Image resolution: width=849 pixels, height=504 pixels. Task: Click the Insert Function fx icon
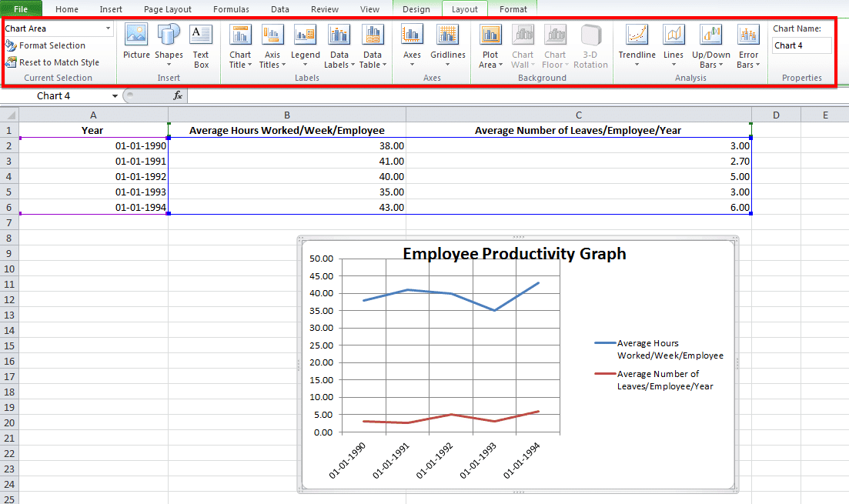[178, 96]
